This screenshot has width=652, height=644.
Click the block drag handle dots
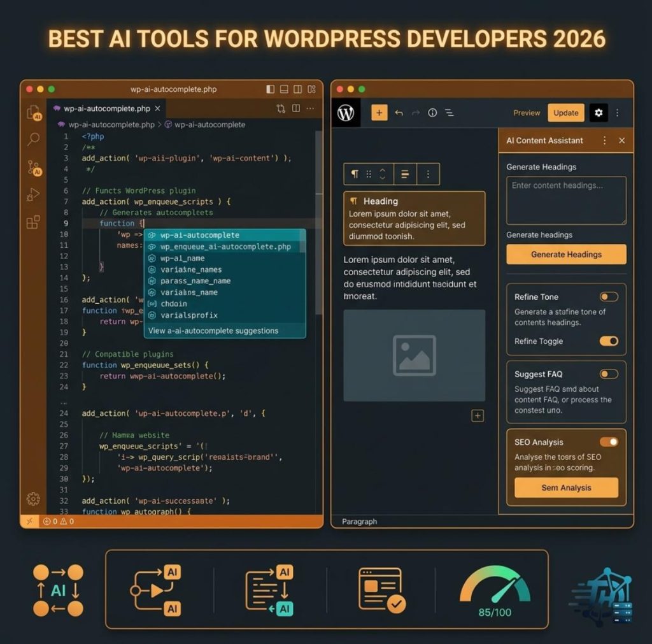[x=369, y=174]
